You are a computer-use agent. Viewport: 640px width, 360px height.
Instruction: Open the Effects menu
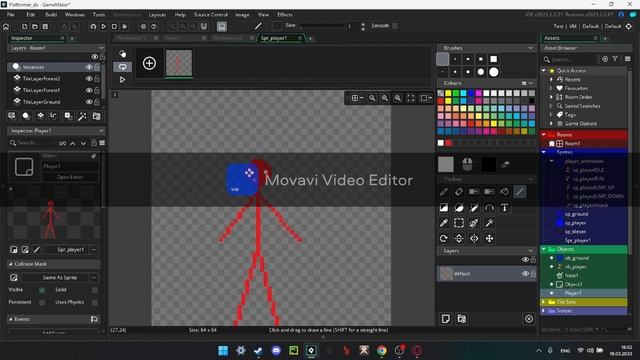tap(285, 14)
